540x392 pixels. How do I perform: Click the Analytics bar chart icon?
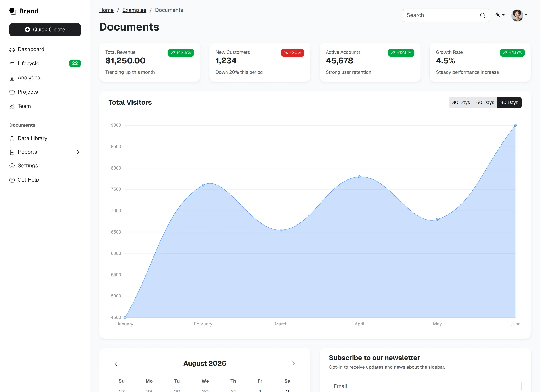click(12, 78)
